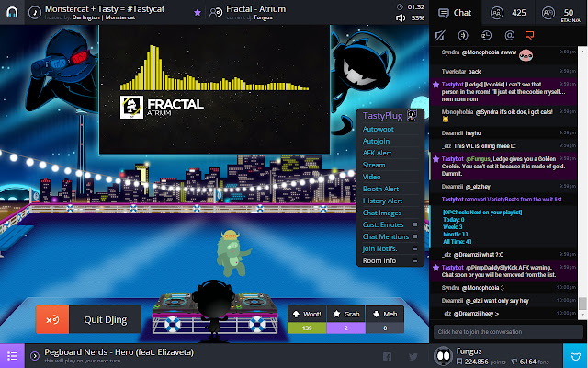Toggle chat sound mute icon
Screen dimensions: 588x368
coord(440,35)
